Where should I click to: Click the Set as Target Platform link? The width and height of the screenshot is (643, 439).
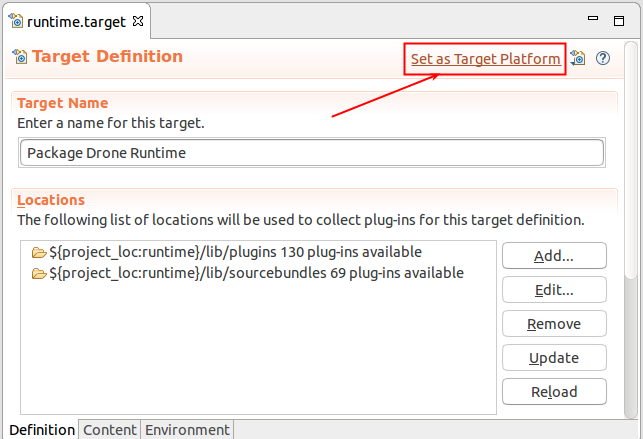click(485, 59)
